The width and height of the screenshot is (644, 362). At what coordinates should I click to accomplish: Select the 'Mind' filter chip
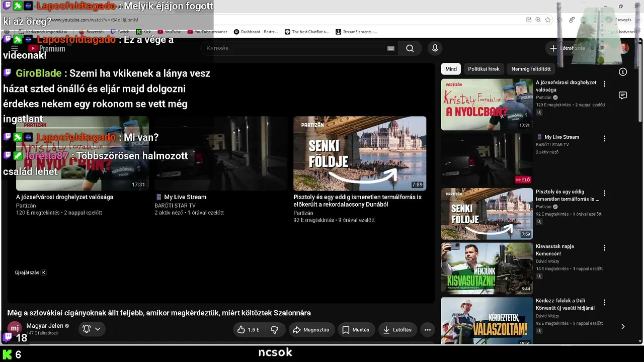(451, 69)
